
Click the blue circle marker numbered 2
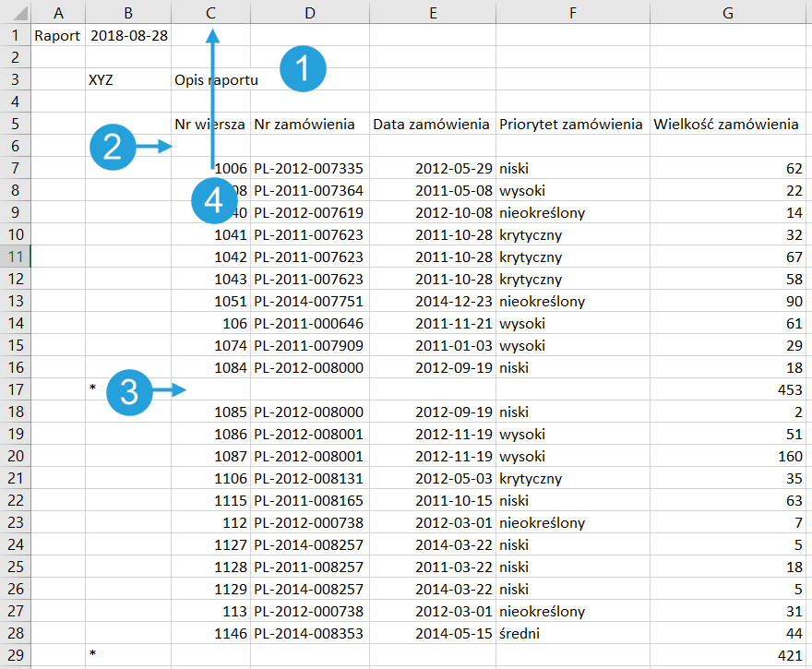coord(113,147)
